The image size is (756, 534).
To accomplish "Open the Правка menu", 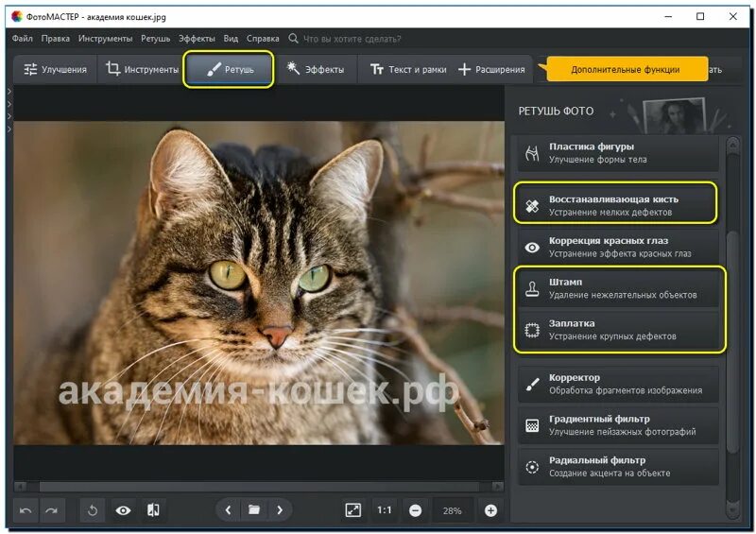I will pos(56,39).
